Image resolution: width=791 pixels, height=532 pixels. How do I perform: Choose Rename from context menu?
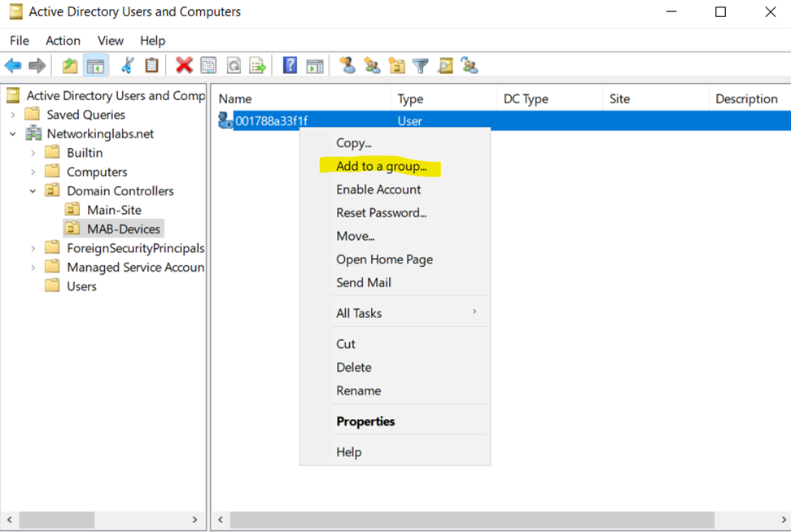(395, 390)
